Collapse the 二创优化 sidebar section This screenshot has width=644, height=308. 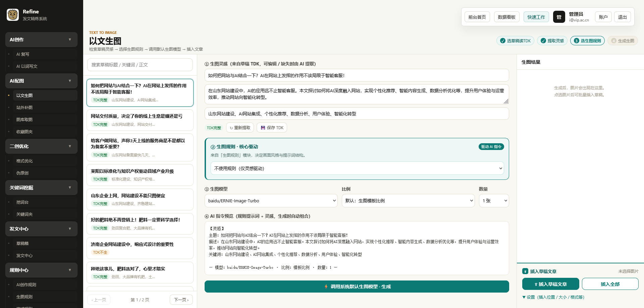[41, 146]
